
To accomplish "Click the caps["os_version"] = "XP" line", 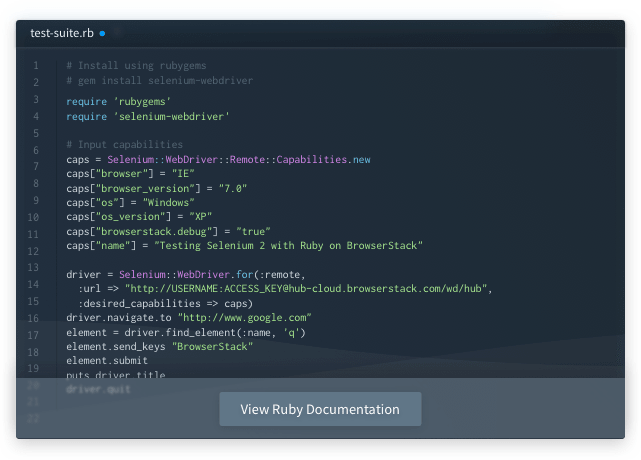I will coord(139,216).
